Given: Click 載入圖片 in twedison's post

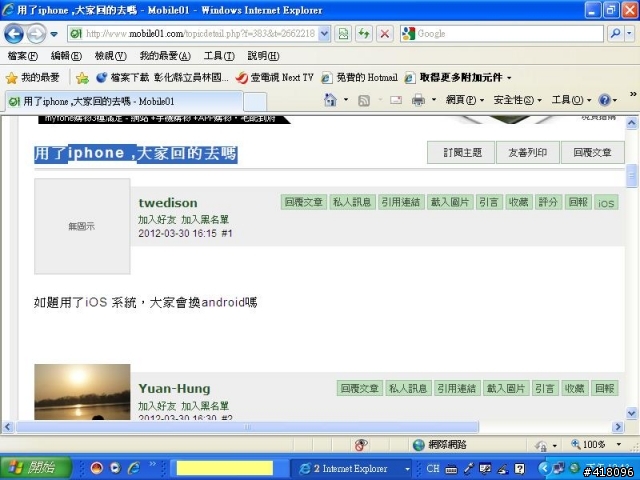Looking at the screenshot, I should [450, 202].
